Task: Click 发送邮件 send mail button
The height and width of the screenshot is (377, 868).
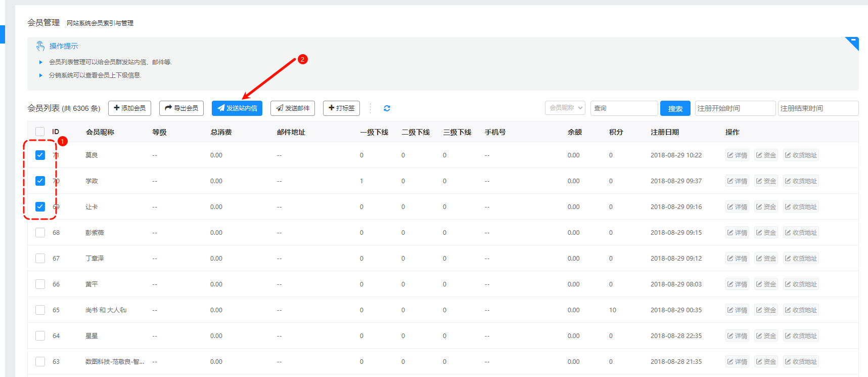Action: click(x=293, y=108)
